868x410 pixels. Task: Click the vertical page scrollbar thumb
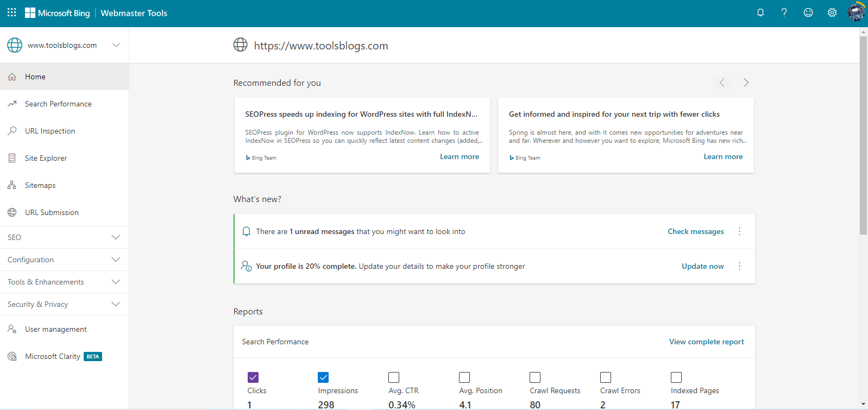[x=863, y=135]
